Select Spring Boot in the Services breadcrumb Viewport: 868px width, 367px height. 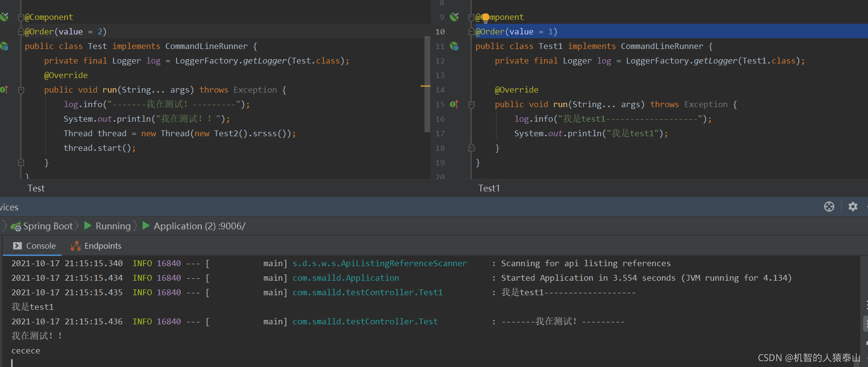tap(48, 226)
